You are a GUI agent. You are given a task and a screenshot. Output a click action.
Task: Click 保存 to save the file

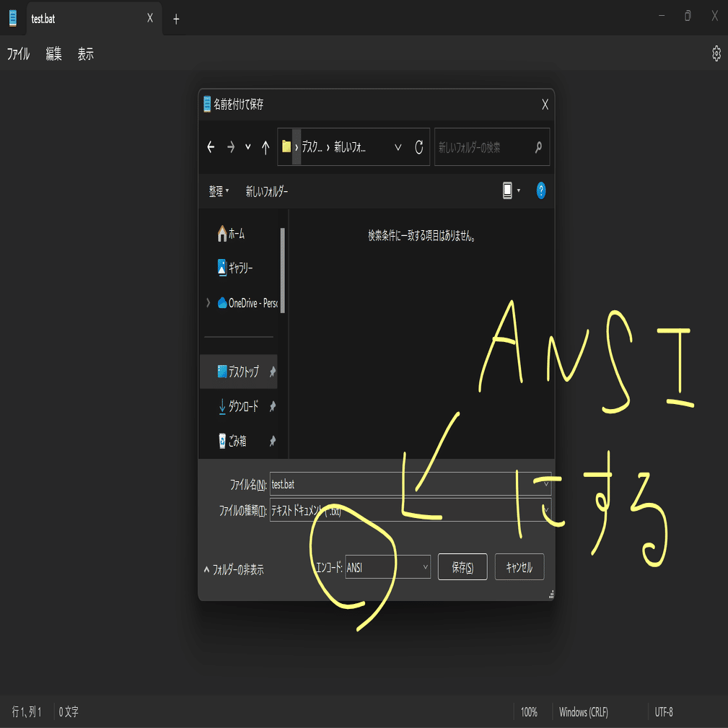click(462, 566)
